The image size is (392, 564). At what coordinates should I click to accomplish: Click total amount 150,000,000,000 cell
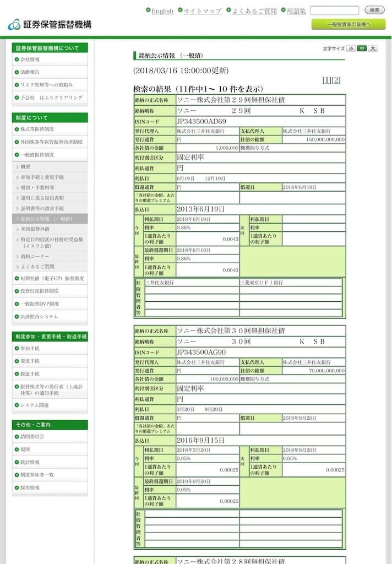pyautogui.click(x=314, y=139)
